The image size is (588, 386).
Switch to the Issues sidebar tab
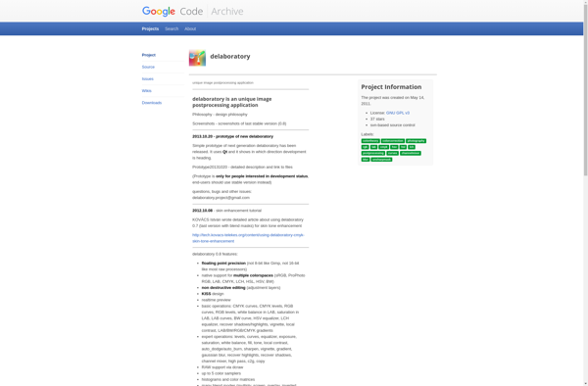point(148,79)
